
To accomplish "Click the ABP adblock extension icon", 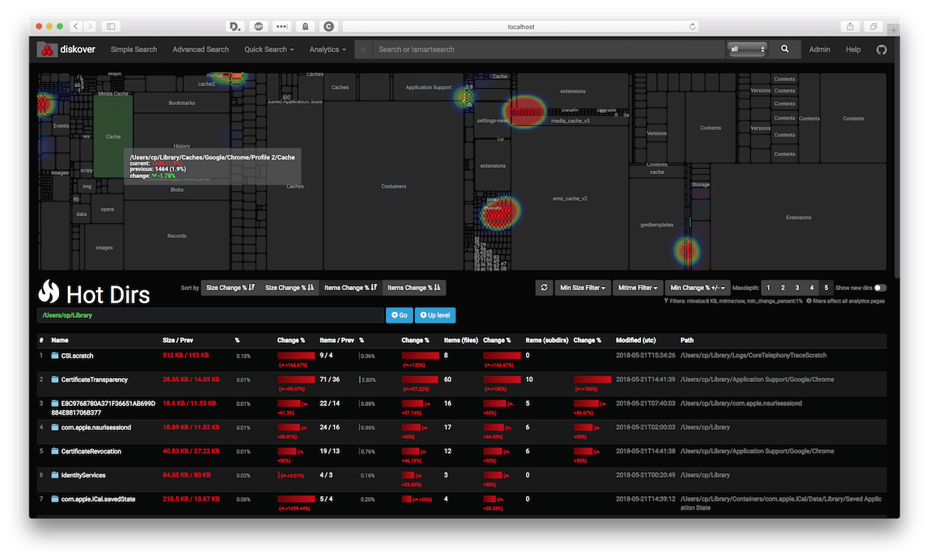I will (258, 26).
